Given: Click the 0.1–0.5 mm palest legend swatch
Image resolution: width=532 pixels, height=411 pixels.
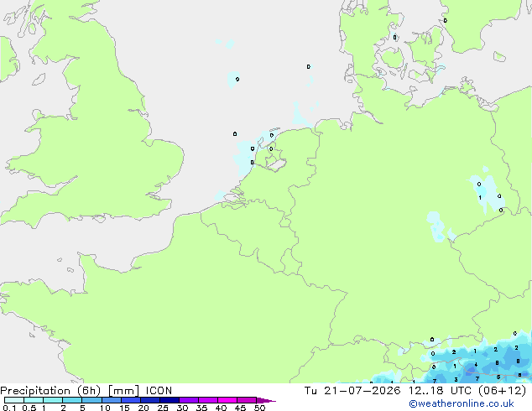Looking at the screenshot, I should 14,400.
